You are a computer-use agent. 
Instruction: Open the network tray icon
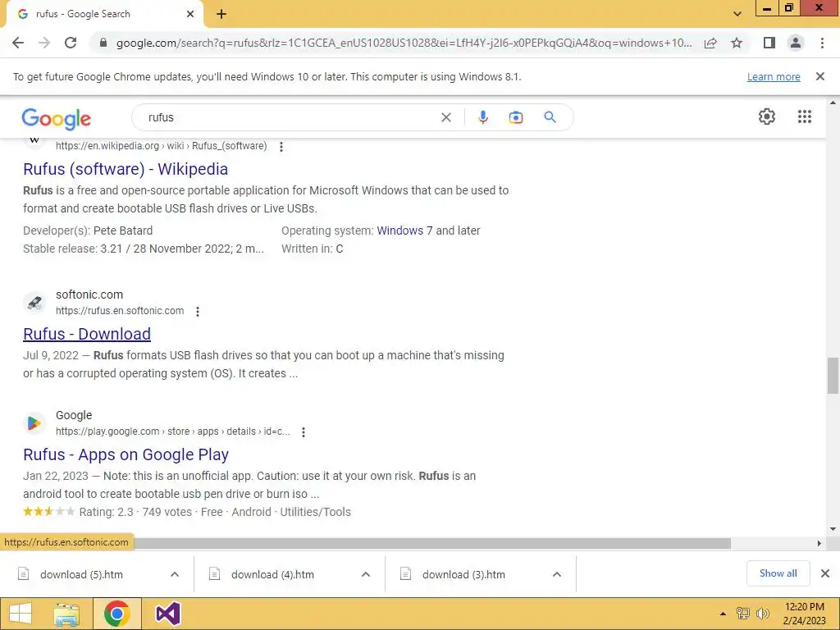[x=743, y=614]
